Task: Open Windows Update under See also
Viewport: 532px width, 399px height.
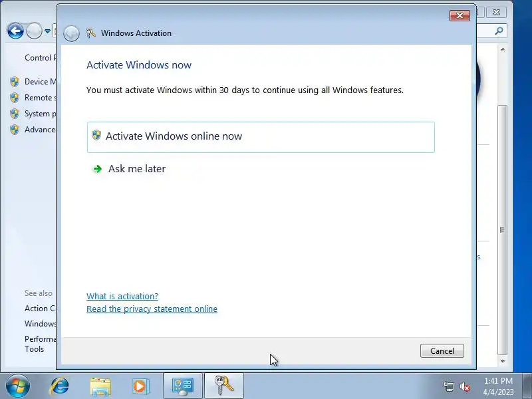Action: [x=40, y=323]
